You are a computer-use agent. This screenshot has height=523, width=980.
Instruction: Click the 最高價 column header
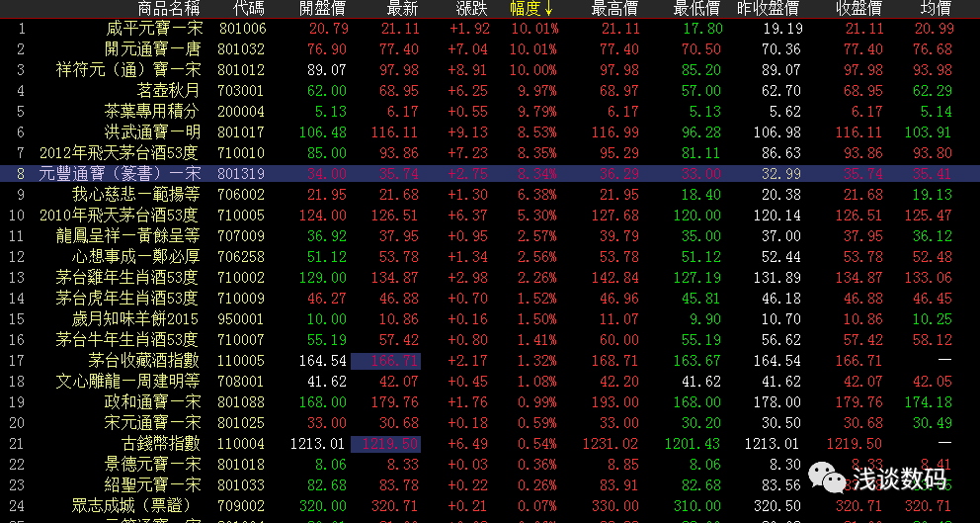[614, 8]
